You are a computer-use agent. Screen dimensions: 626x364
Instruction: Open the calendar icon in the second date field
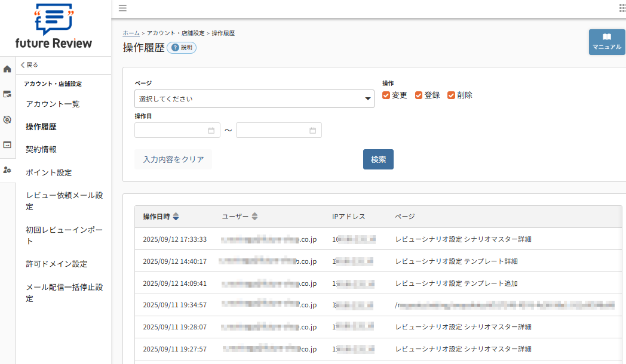[314, 129]
